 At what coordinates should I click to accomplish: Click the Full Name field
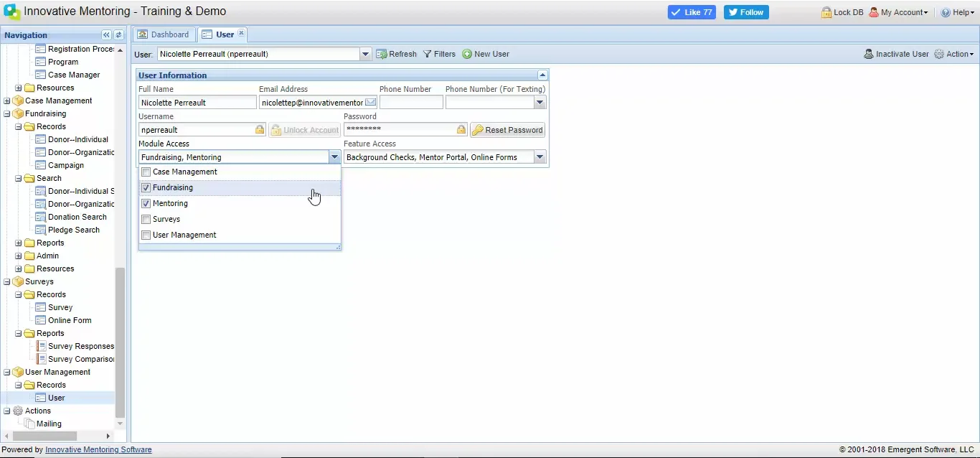click(x=197, y=103)
